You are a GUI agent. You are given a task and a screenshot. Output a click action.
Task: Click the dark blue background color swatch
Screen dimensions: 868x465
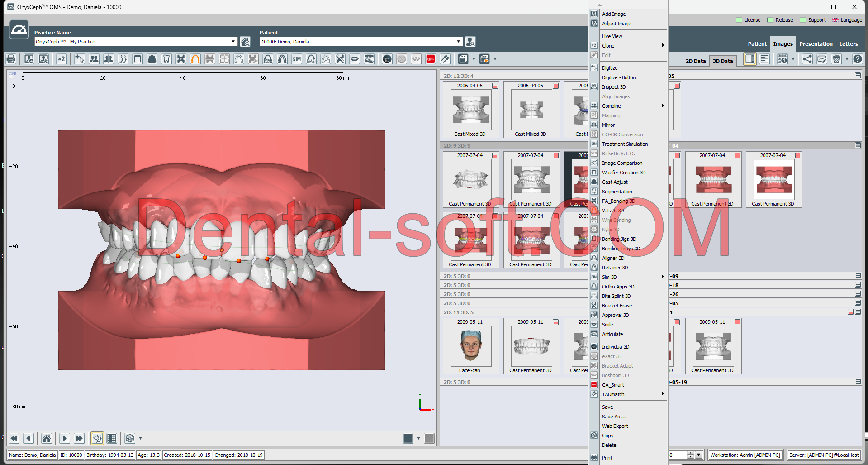(408, 438)
